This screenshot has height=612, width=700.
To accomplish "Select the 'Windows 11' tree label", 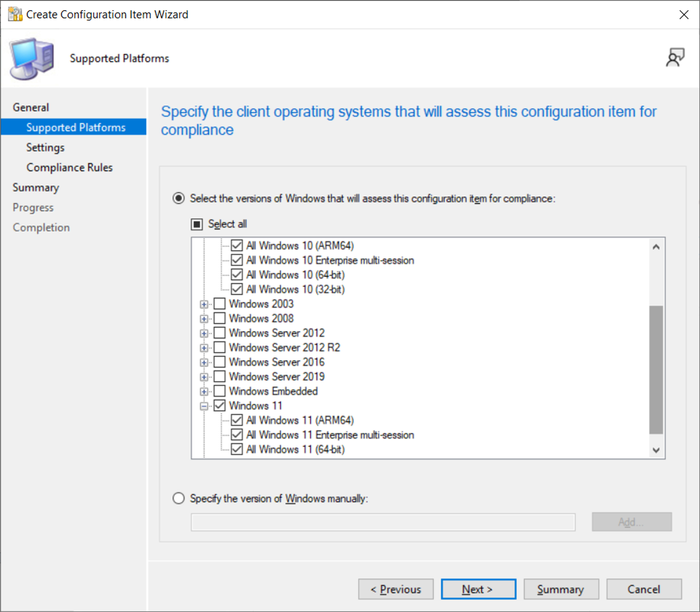I will pyautogui.click(x=255, y=405).
